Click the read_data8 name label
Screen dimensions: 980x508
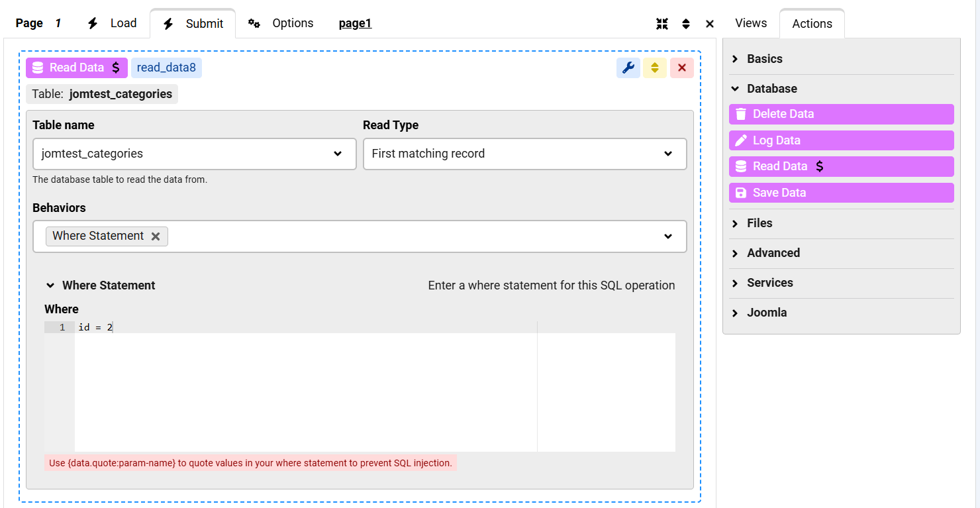166,68
